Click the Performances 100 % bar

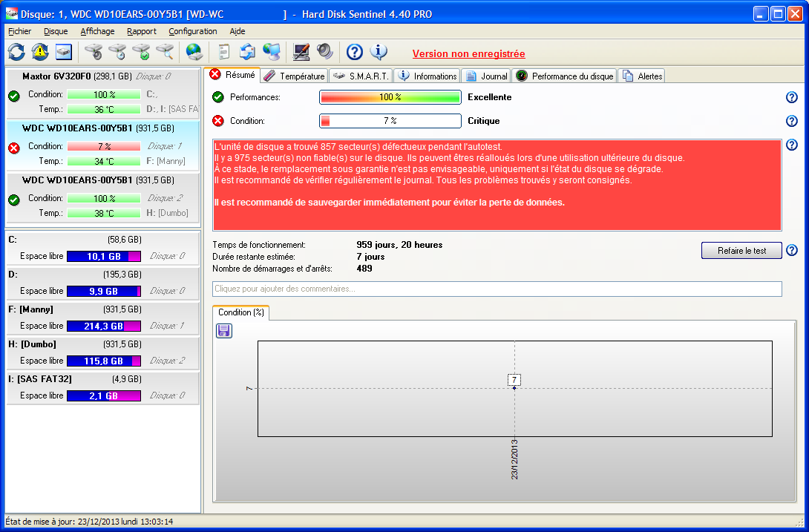point(390,97)
